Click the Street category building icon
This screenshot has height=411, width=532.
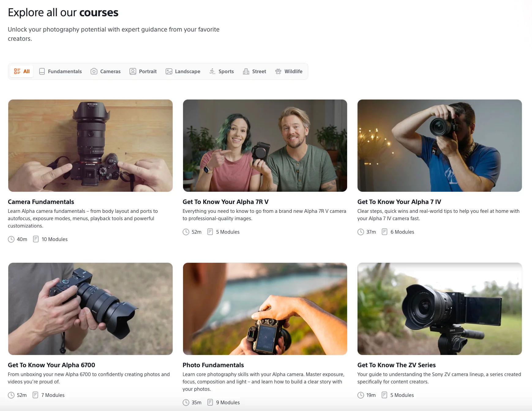click(x=246, y=71)
